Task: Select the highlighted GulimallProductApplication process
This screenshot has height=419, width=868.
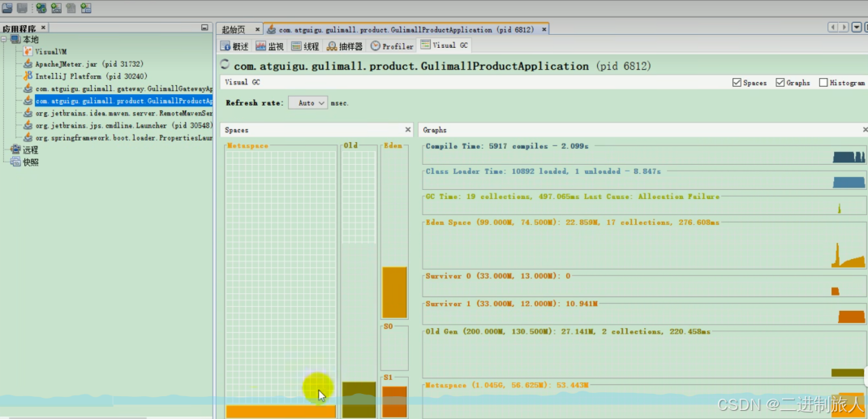Action: point(118,101)
